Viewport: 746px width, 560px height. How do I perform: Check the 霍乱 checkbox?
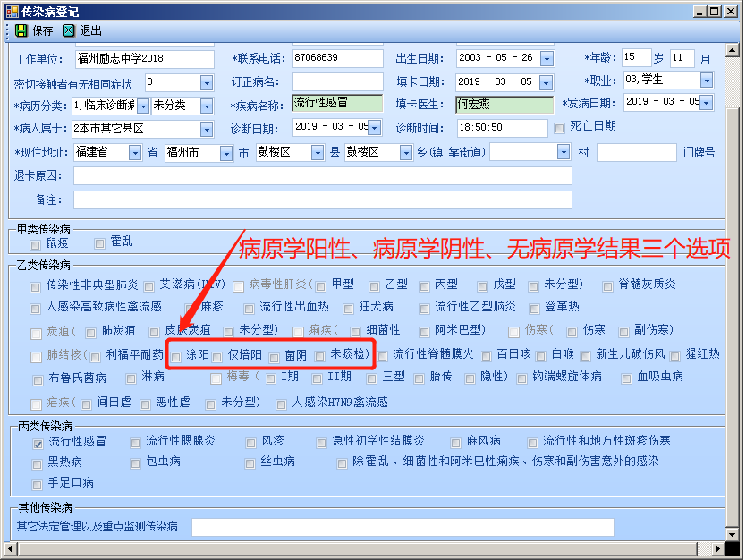click(x=99, y=243)
